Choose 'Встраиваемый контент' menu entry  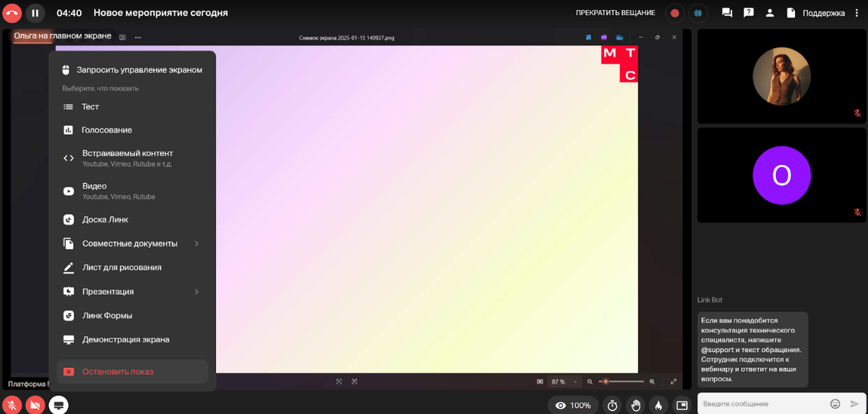click(132, 158)
